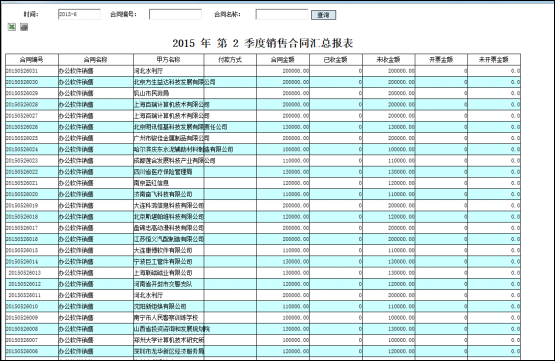Select contract number 20150526009
556x362 pixels.
click(22, 318)
